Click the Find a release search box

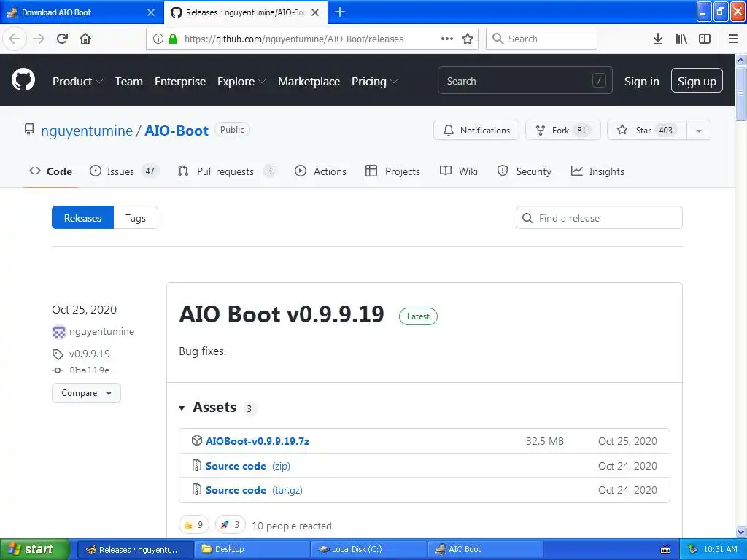click(x=599, y=217)
